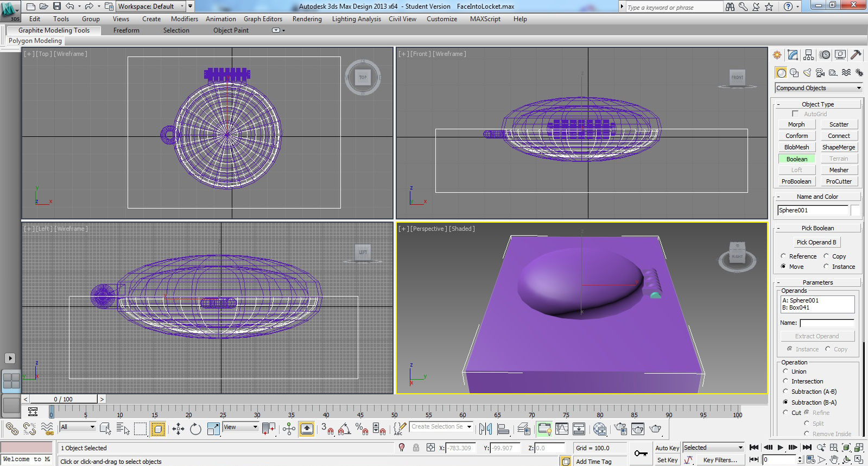The width and height of the screenshot is (868, 466).
Task: Select the Reference radio option
Action: (x=783, y=256)
